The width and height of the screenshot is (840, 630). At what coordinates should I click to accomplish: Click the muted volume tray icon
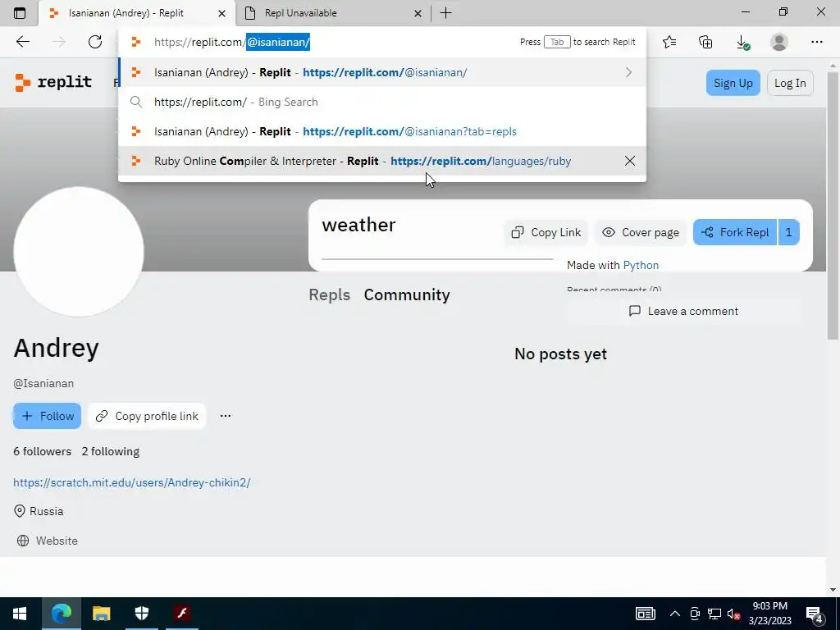pos(734,614)
